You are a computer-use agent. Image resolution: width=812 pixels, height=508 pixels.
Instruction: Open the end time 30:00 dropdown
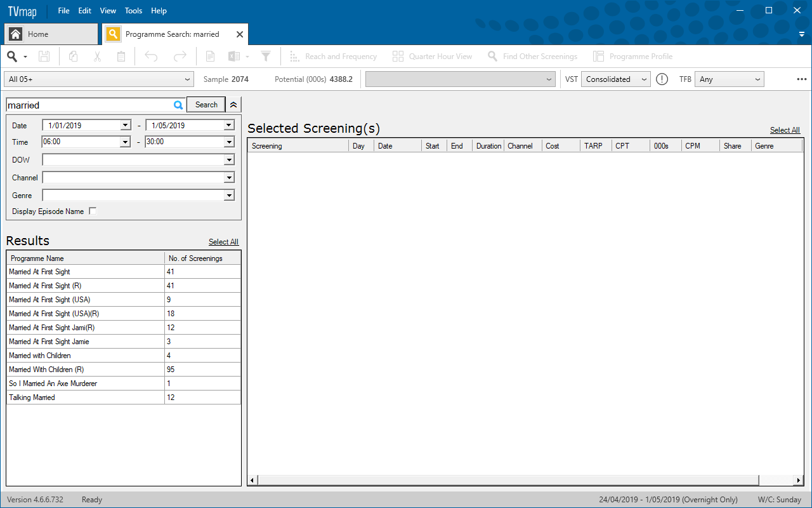point(228,142)
